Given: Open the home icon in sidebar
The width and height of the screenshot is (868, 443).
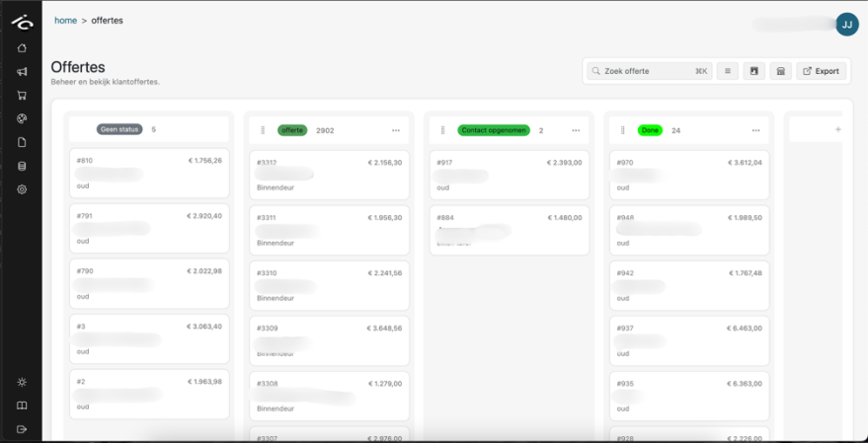Looking at the screenshot, I should (22, 48).
